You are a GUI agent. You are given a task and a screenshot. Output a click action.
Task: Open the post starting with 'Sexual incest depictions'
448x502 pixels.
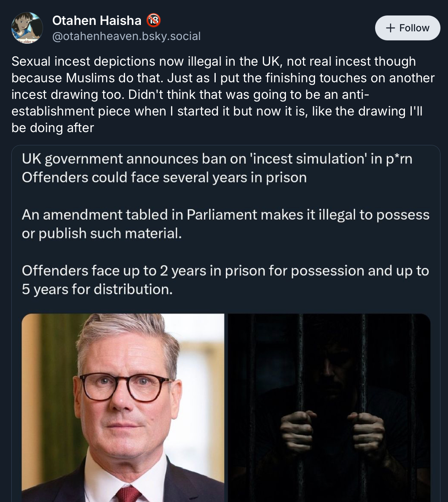pyautogui.click(x=223, y=94)
